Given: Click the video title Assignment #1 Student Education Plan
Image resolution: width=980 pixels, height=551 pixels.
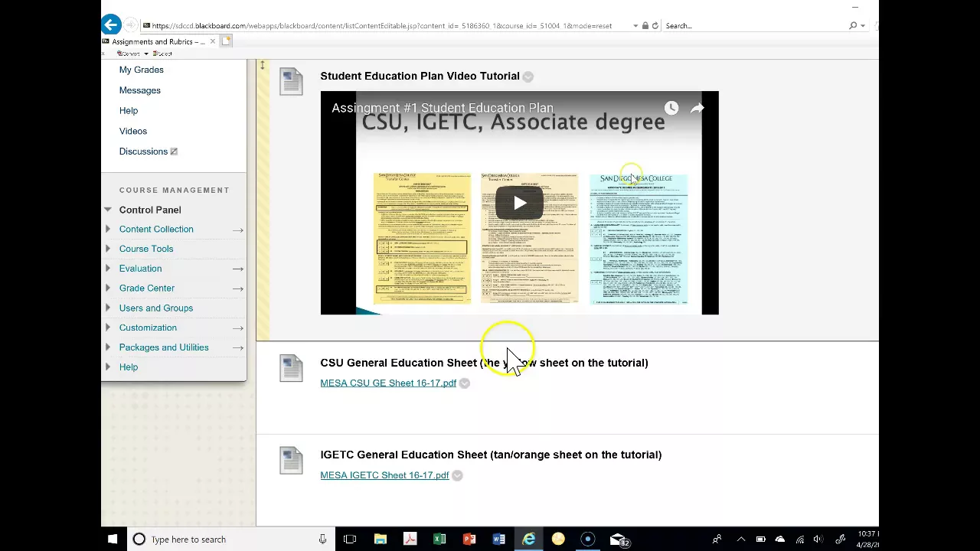Looking at the screenshot, I should (x=443, y=108).
